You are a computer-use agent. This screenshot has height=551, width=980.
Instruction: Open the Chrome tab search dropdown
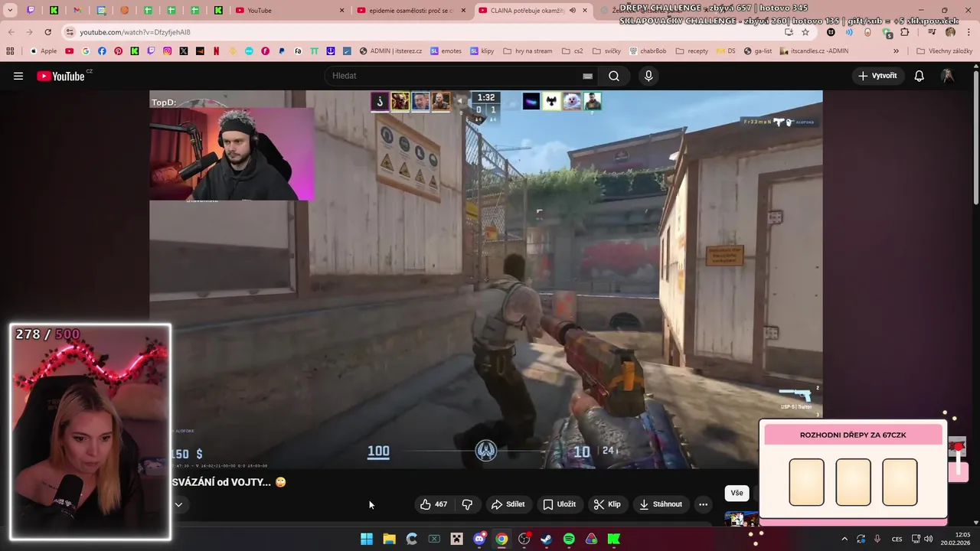point(10,11)
